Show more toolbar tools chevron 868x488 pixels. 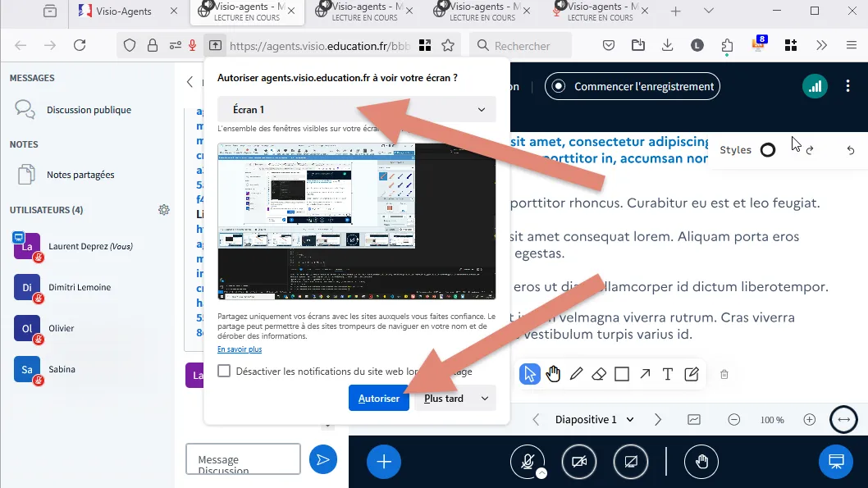pyautogui.click(x=821, y=45)
